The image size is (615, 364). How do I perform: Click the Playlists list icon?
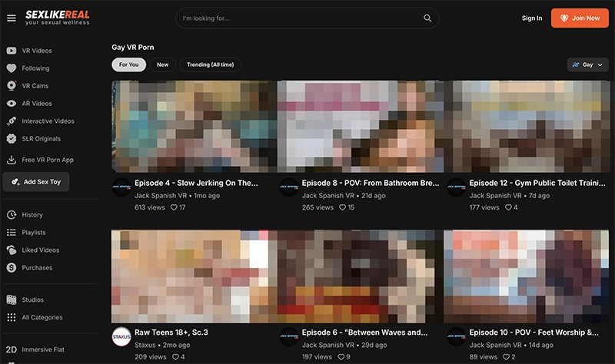(12, 233)
